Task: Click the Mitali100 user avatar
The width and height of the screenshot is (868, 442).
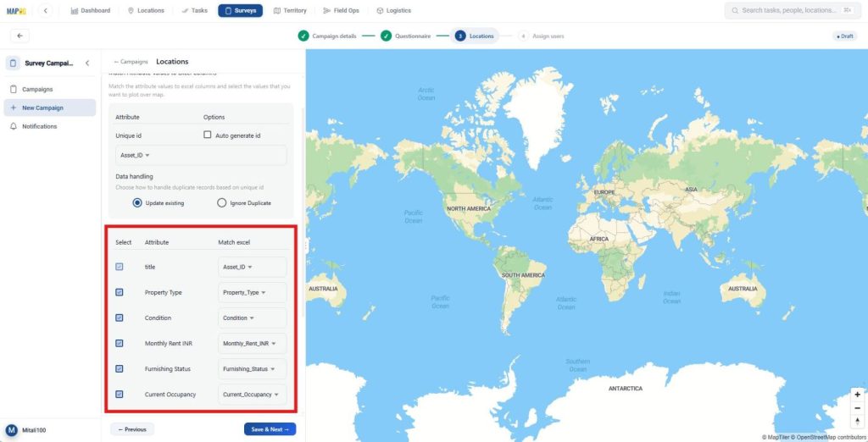Action: pos(11,430)
